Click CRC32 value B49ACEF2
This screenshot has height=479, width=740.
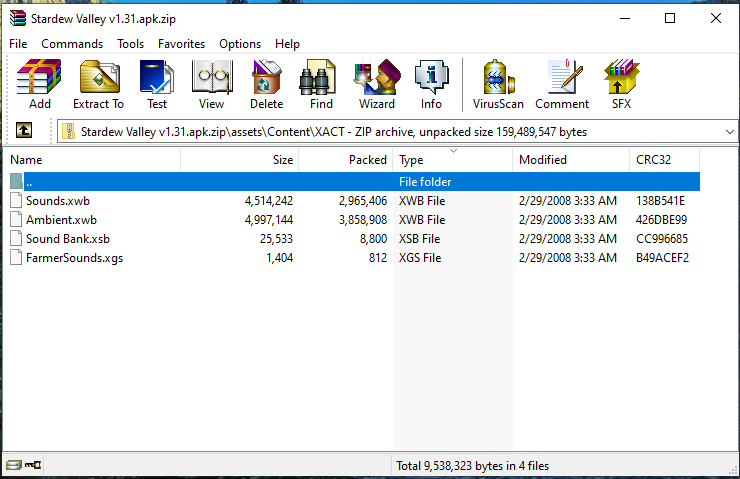[662, 258]
